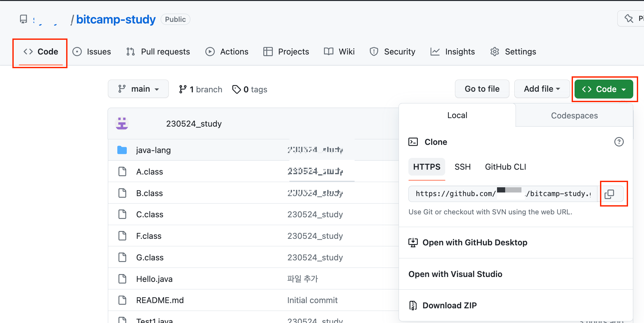Open the G.class commit message 230524_study
644x323 pixels.
pyautogui.click(x=315, y=257)
